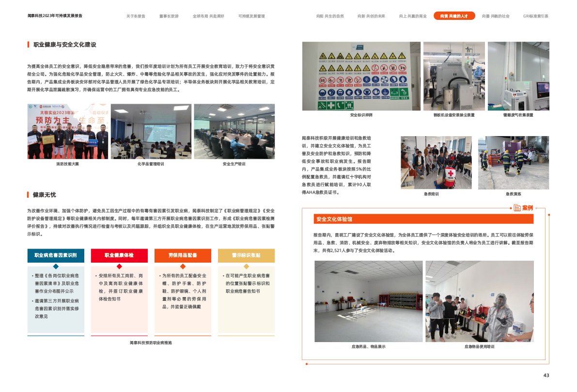The width and height of the screenshot is (577, 392).
Task: Open the firefighters emergency drill photo
Action: tap(513, 162)
